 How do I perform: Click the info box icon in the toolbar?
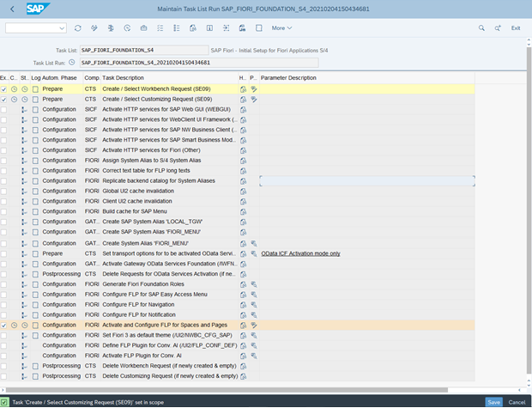pos(209,28)
